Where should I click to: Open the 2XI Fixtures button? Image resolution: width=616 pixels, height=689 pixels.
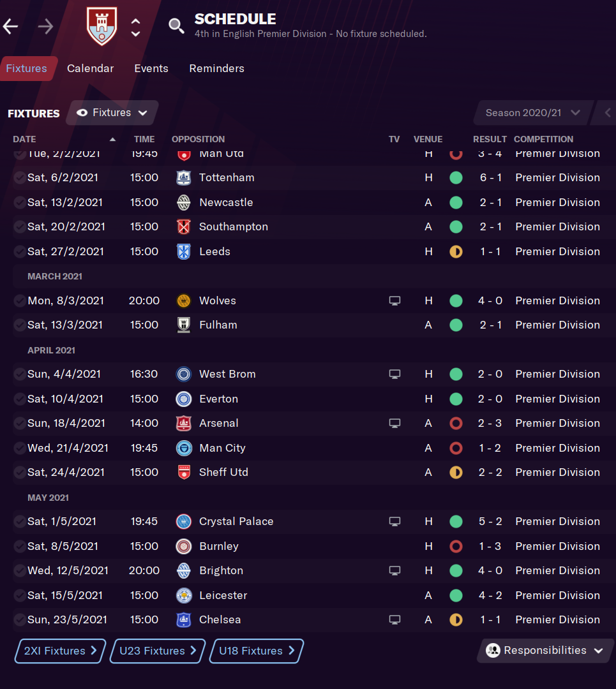click(60, 651)
